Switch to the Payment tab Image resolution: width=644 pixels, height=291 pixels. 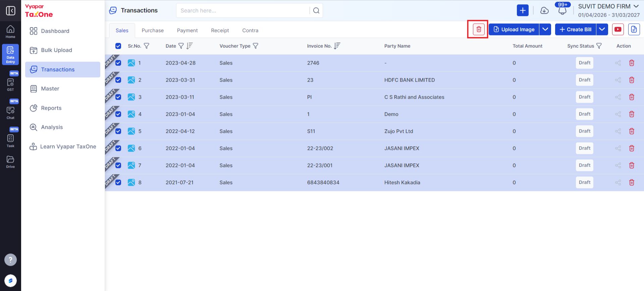click(x=187, y=30)
